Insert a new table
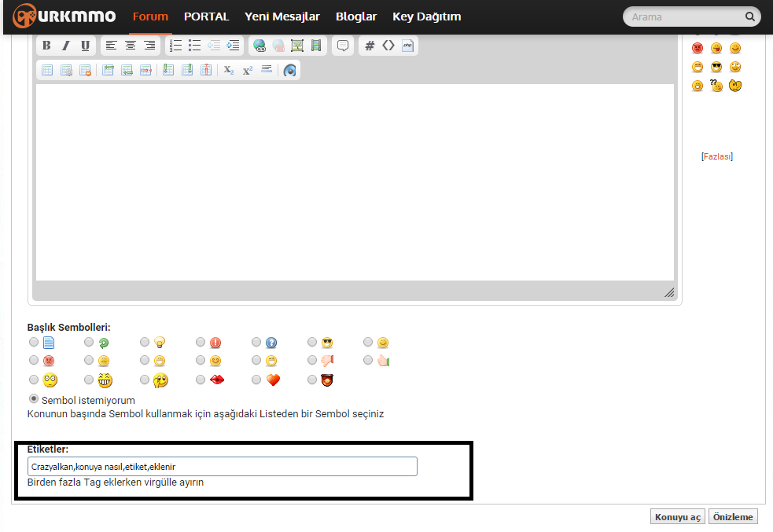This screenshot has height=532, width=773. 47,70
